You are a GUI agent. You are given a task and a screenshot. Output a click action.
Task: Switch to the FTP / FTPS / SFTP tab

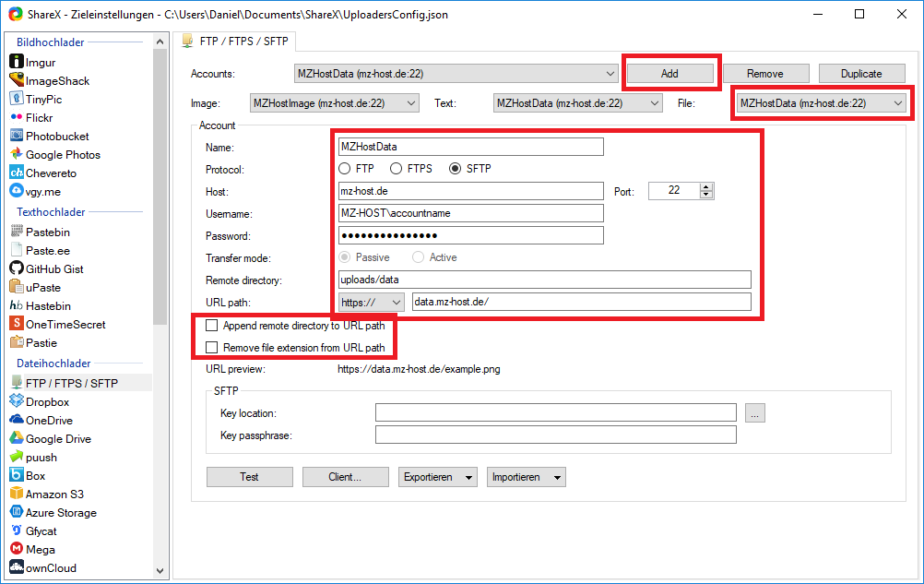235,41
